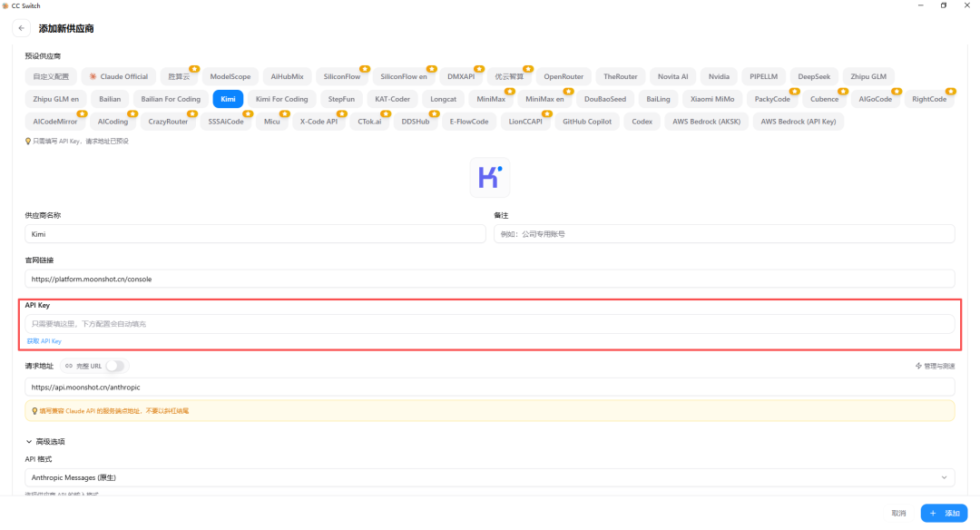Screen dimensions: 980x530
Task: Pick the Bailian For Coding preset
Action: point(171,99)
